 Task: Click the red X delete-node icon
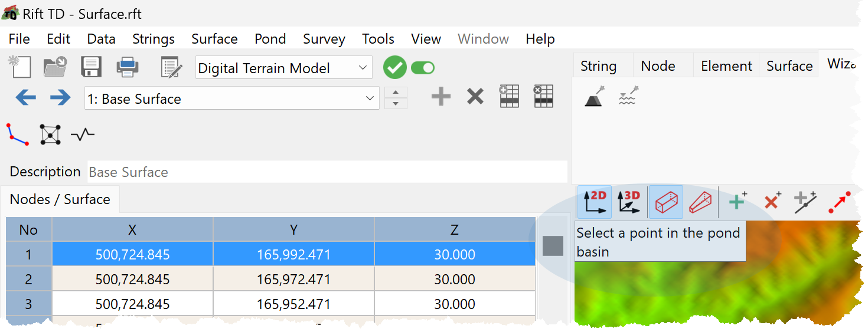click(772, 201)
